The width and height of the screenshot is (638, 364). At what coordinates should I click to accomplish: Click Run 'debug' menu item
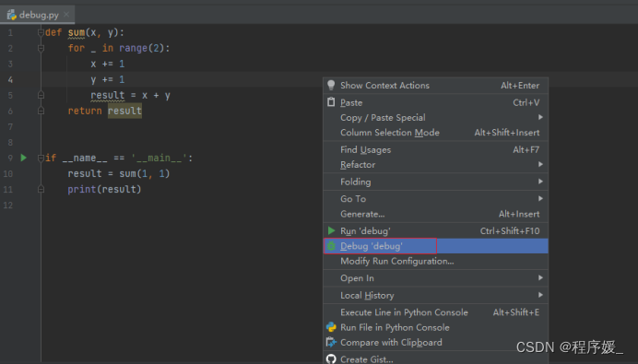pyautogui.click(x=436, y=231)
